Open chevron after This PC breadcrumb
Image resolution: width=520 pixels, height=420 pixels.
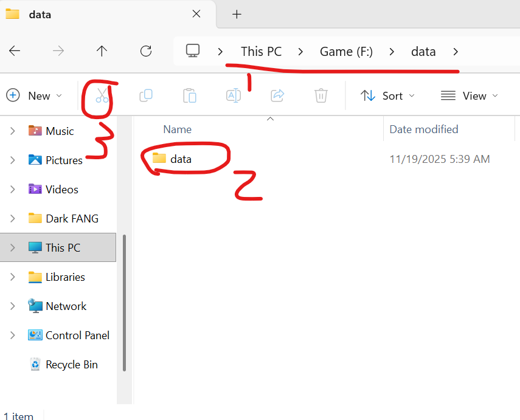click(300, 52)
